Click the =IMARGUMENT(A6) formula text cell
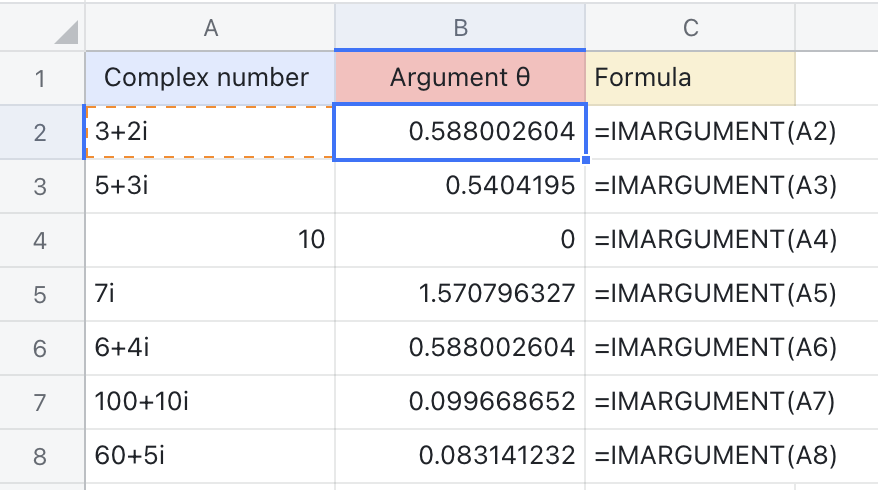This screenshot has height=490, width=878. (714, 348)
